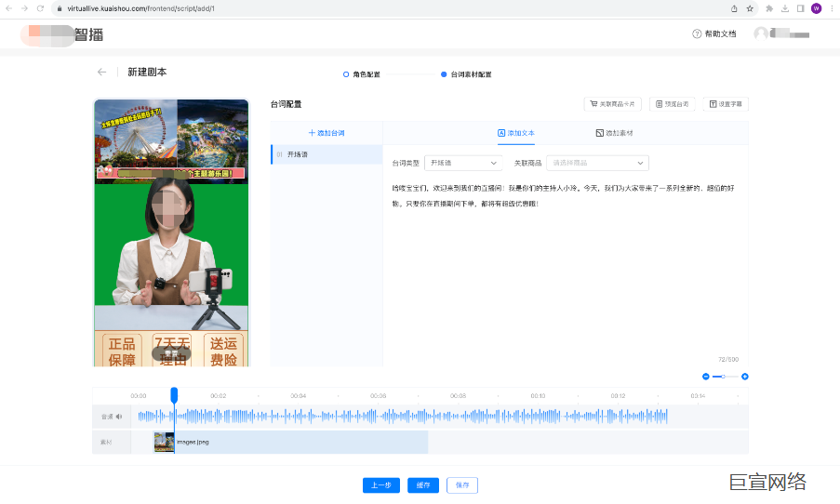The height and width of the screenshot is (504, 840).
Task: Click into the script text area
Action: 566,268
